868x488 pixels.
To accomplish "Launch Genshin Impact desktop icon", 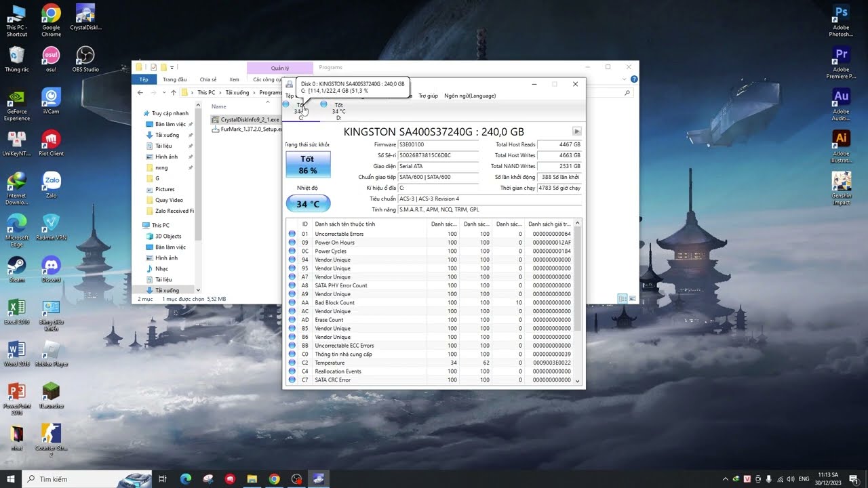I will 842,189.
